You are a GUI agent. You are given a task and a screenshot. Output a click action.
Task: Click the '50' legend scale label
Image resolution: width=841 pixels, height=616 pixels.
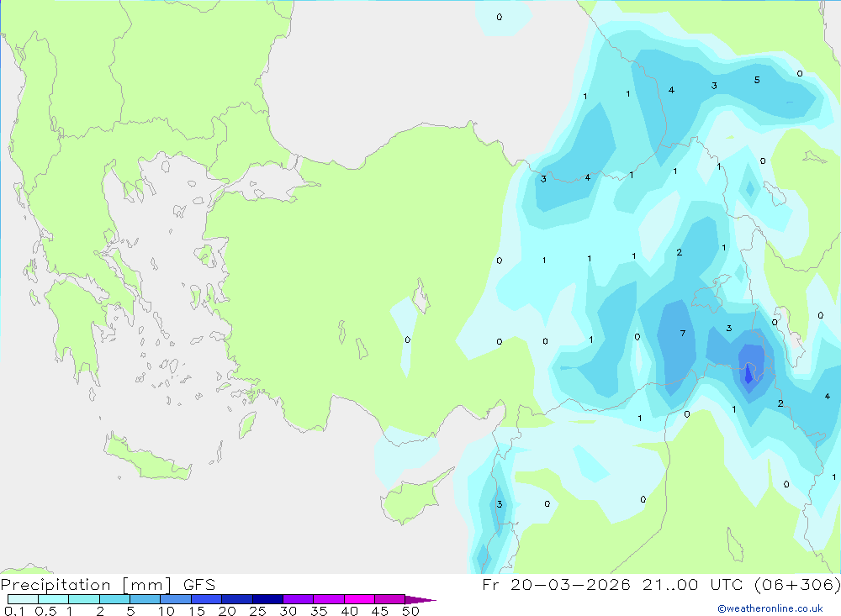(410, 611)
